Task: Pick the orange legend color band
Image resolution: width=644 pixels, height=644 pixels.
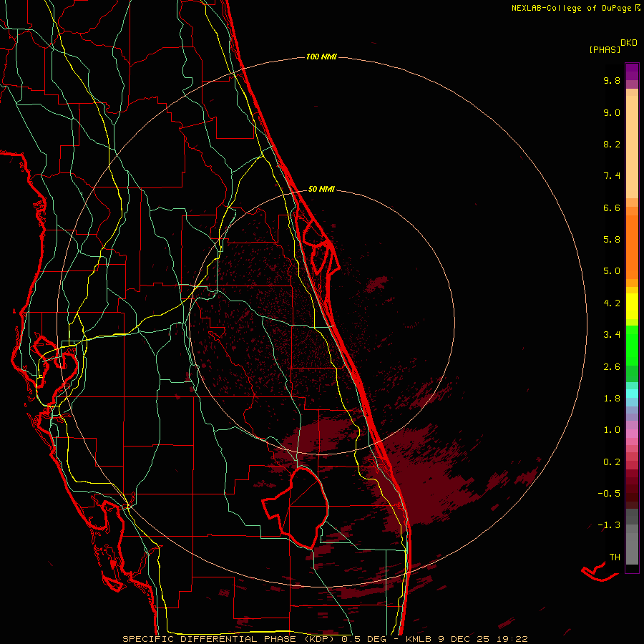Action: (x=632, y=248)
